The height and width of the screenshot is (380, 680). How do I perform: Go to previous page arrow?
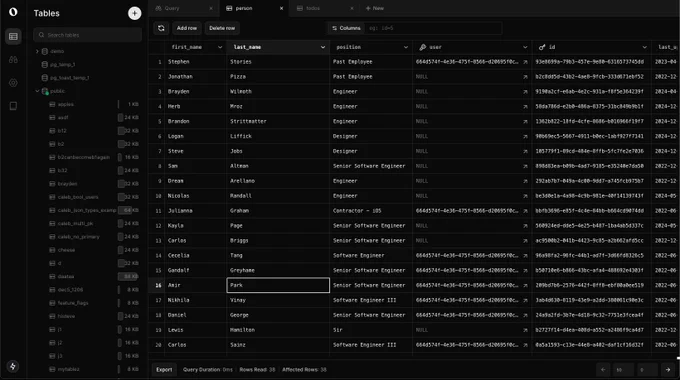[603, 370]
